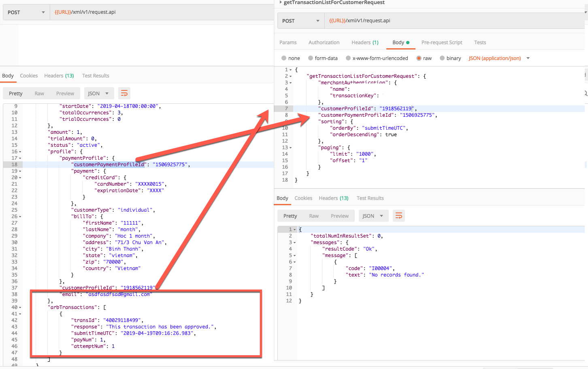Collapse the "messages" fold arrow in right response

click(294, 242)
